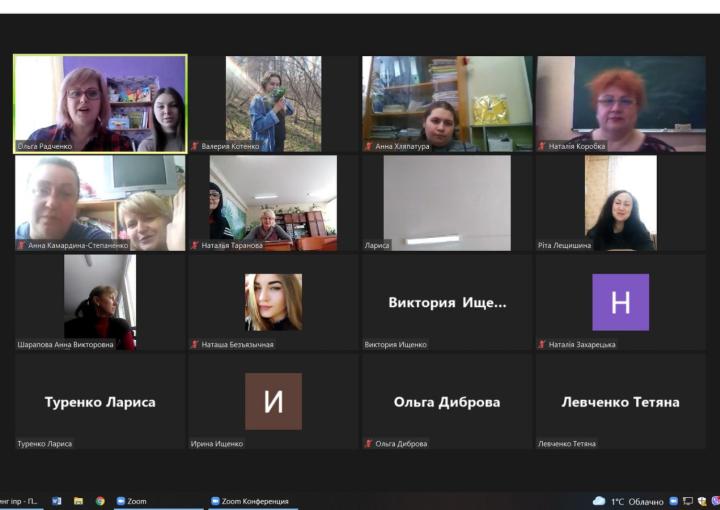Click muted microphone icon beside Наталія Коробка
Viewport: 720px width, 510px height.
pos(542,146)
